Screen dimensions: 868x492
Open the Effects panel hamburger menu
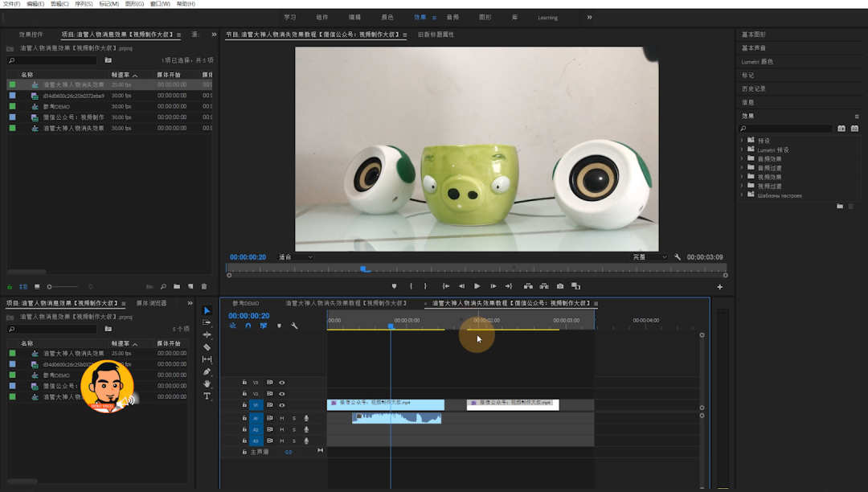click(857, 117)
